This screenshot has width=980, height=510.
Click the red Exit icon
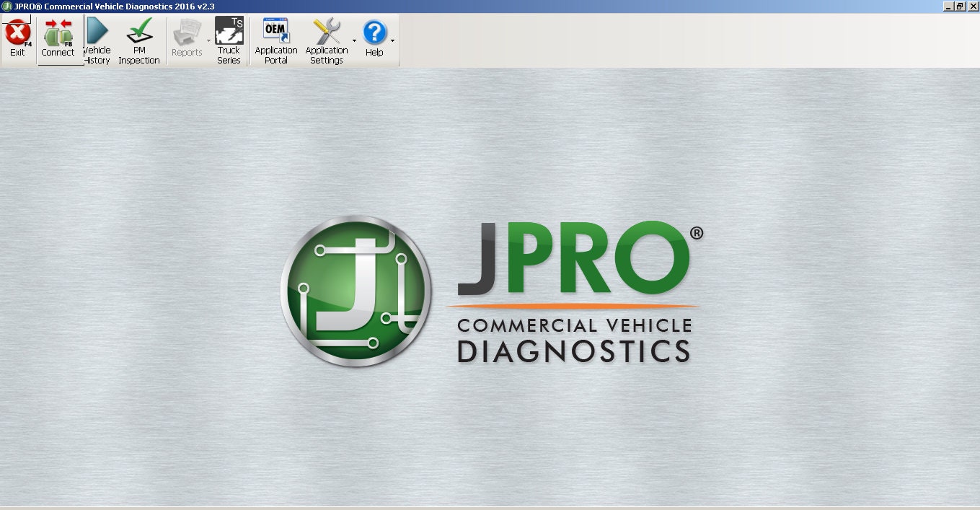[17, 33]
